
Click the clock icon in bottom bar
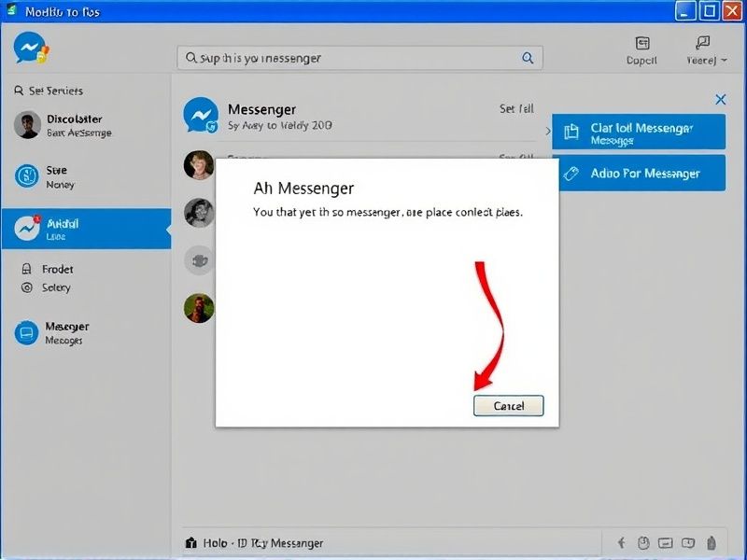[643, 542]
